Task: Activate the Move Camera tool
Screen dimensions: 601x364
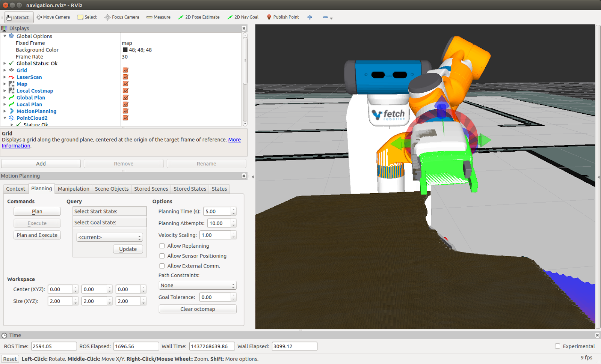Action: pyautogui.click(x=53, y=17)
